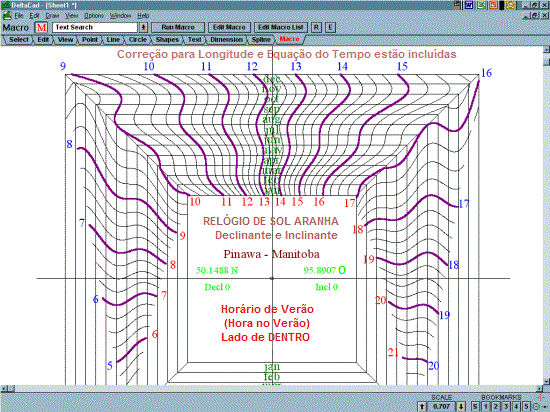Switch to the Circle tab
The height and width of the screenshot is (412, 550).
pos(138,40)
